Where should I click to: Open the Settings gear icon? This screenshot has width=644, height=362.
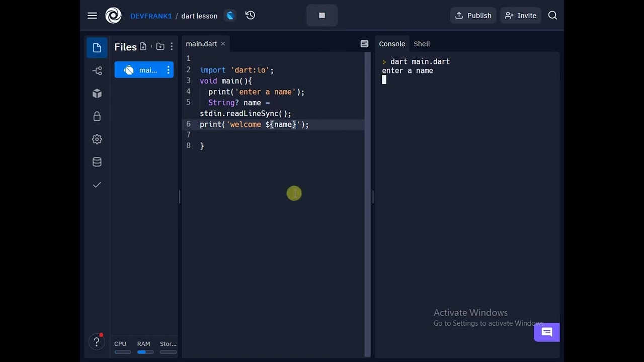tap(97, 139)
